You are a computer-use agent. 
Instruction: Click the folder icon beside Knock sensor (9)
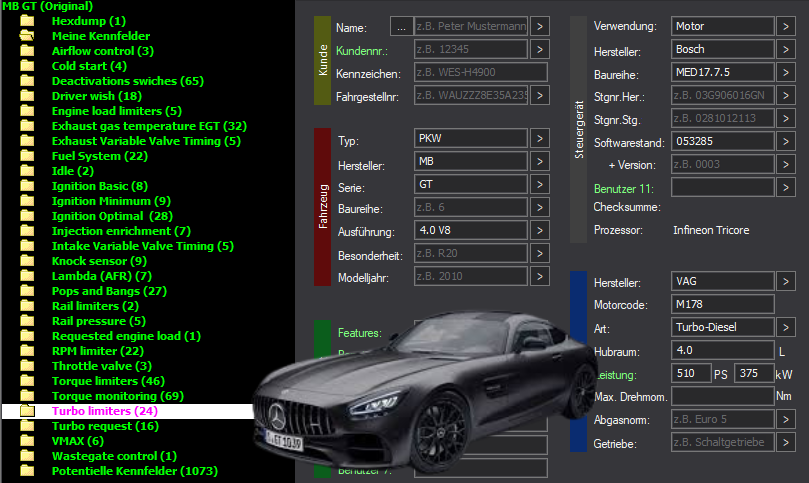click(27, 261)
